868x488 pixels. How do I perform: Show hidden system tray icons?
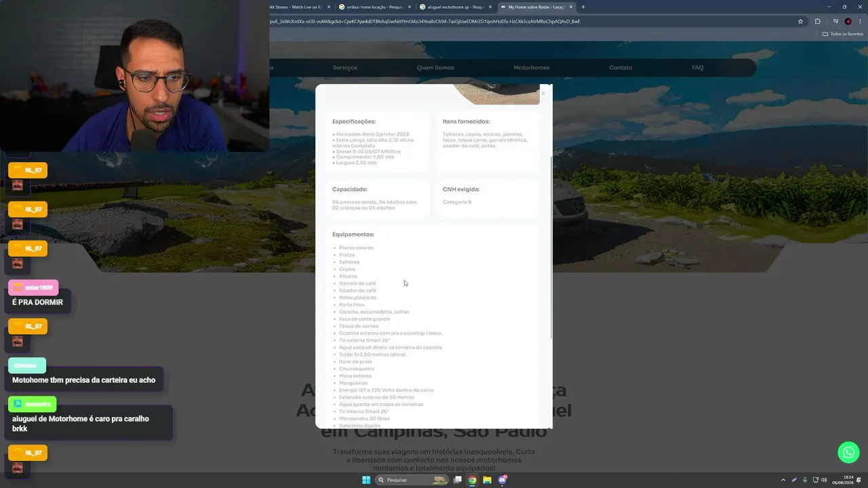tap(783, 480)
